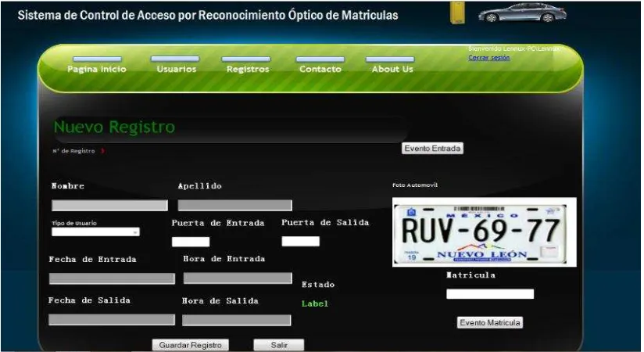Click the Foto Automovil label
This screenshot has width=644, height=352.
tap(415, 185)
